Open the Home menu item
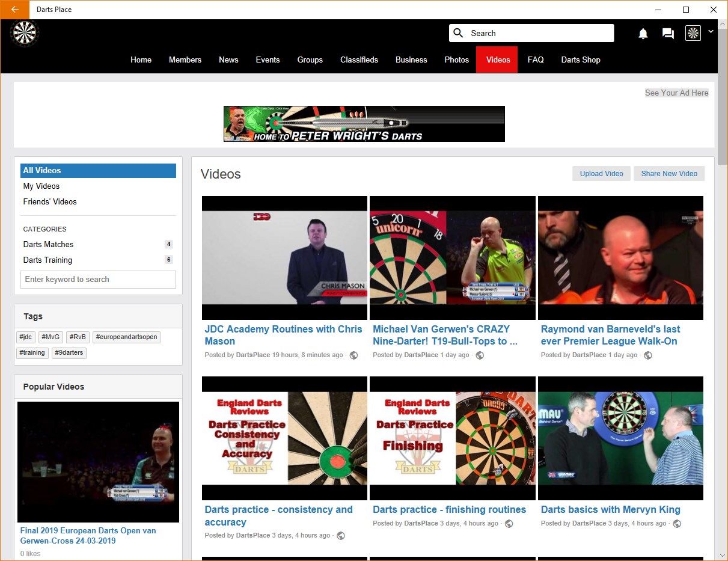 [141, 60]
